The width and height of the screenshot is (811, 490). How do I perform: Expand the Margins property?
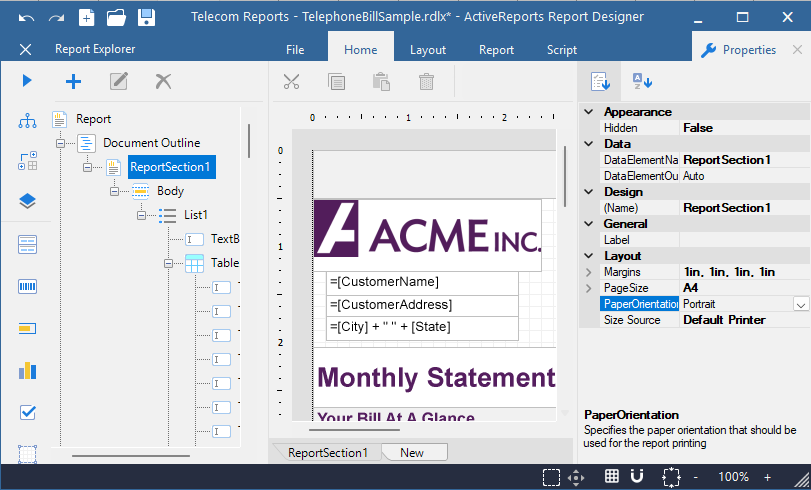[x=589, y=272]
